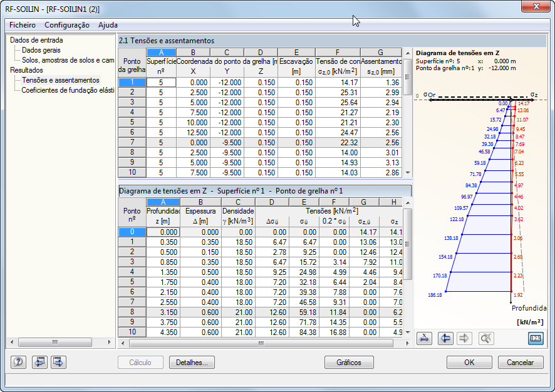Image resolution: width=555 pixels, height=392 pixels.
Task: Select Dados gerais in the tree
Action: 41,50
